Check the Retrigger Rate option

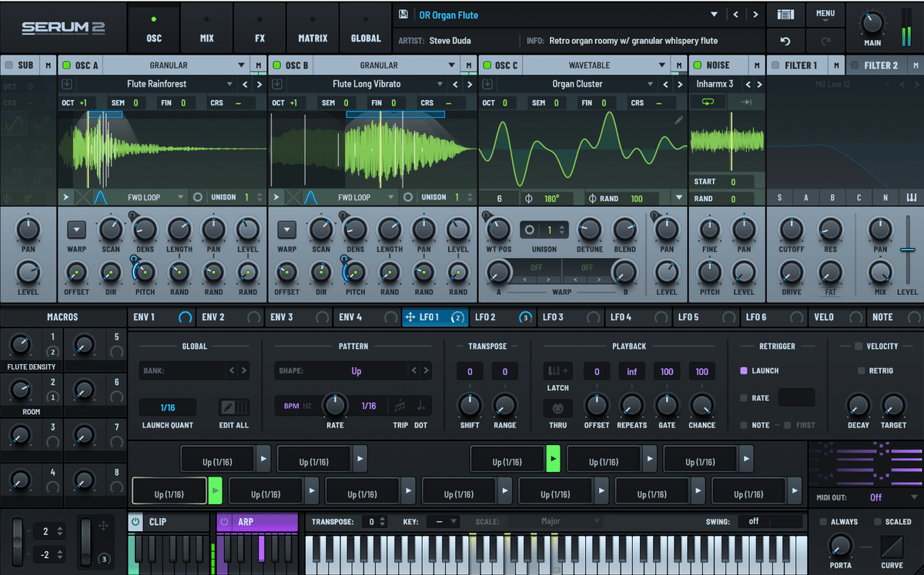[x=743, y=398]
